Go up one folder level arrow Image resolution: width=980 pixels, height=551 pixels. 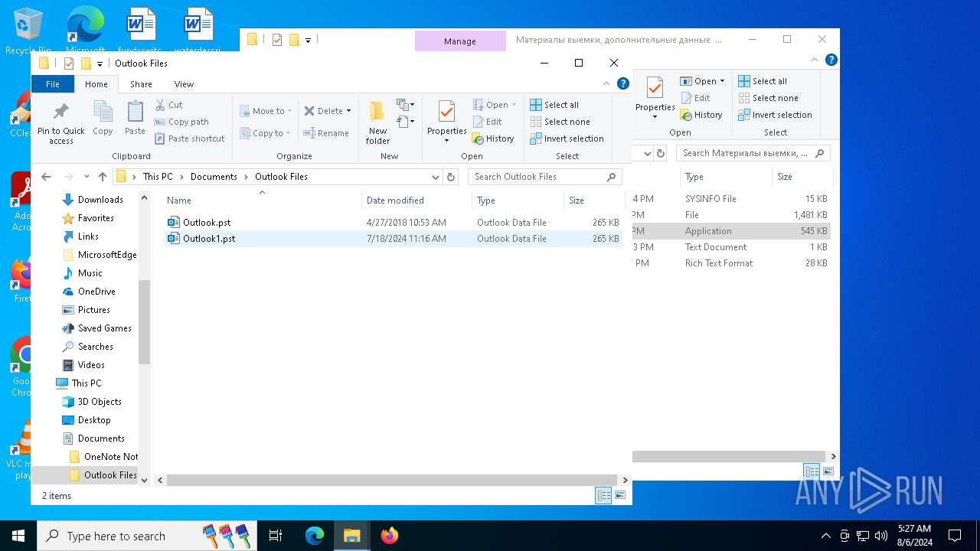[103, 177]
